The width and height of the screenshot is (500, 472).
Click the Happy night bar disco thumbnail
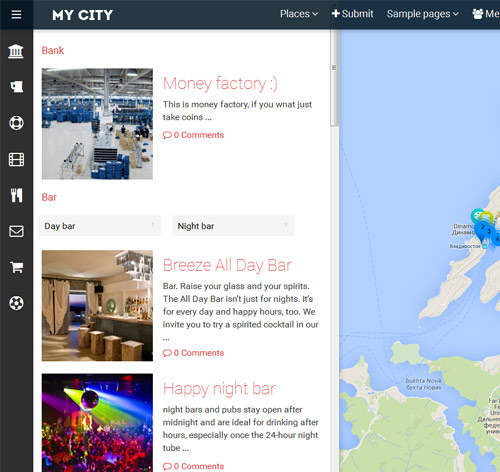click(x=97, y=423)
